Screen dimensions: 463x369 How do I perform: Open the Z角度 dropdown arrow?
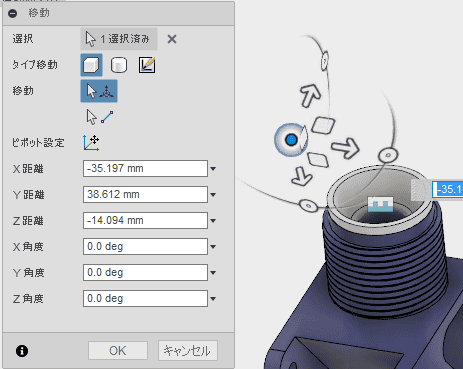[213, 299]
